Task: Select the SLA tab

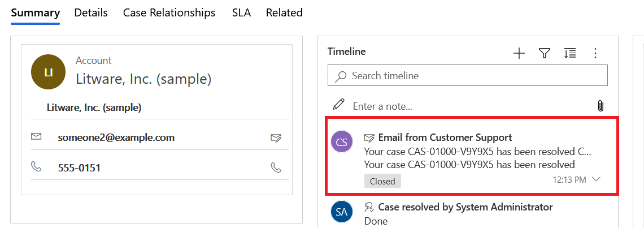Action: tap(241, 12)
